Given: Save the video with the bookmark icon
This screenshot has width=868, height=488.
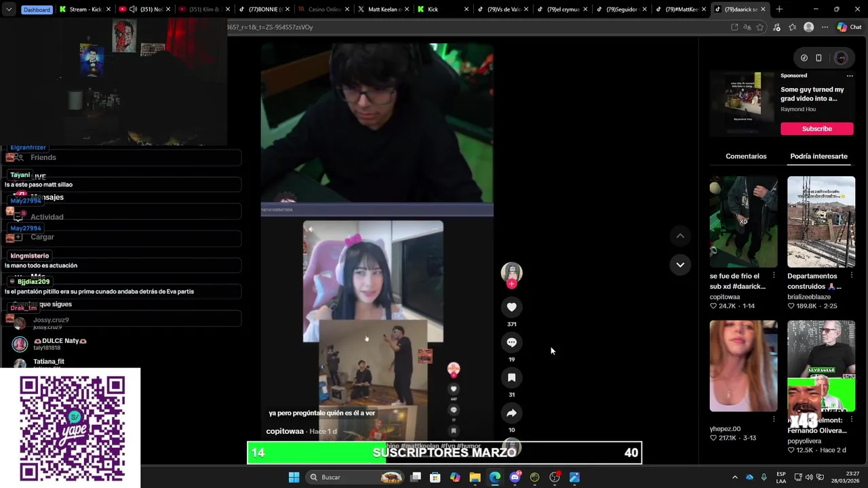Looking at the screenshot, I should (x=511, y=378).
